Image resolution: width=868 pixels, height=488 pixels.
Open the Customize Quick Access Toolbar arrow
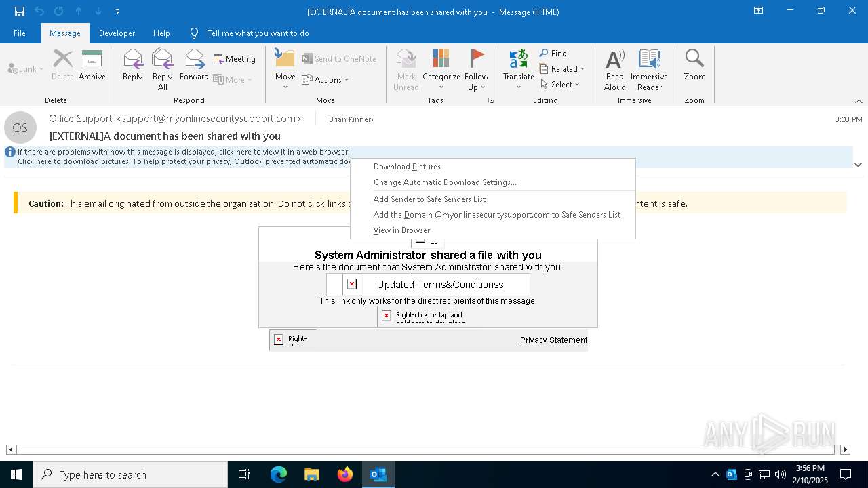click(x=118, y=12)
